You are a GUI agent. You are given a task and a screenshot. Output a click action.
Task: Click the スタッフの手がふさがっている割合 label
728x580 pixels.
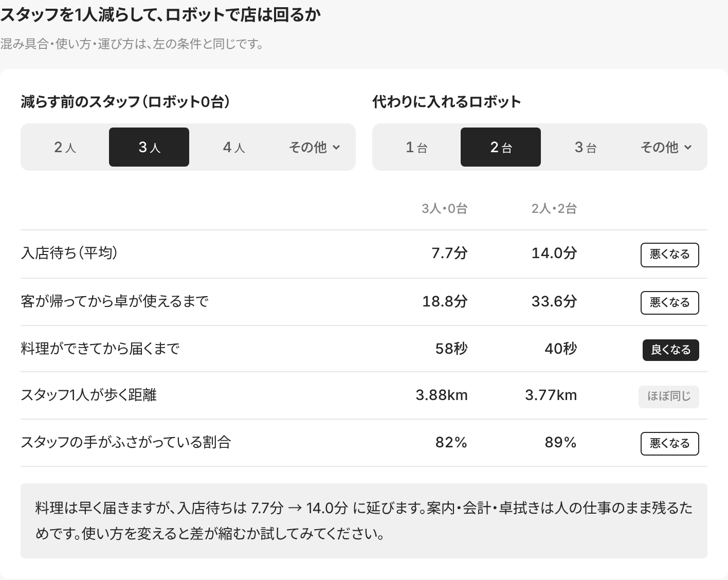point(126,442)
